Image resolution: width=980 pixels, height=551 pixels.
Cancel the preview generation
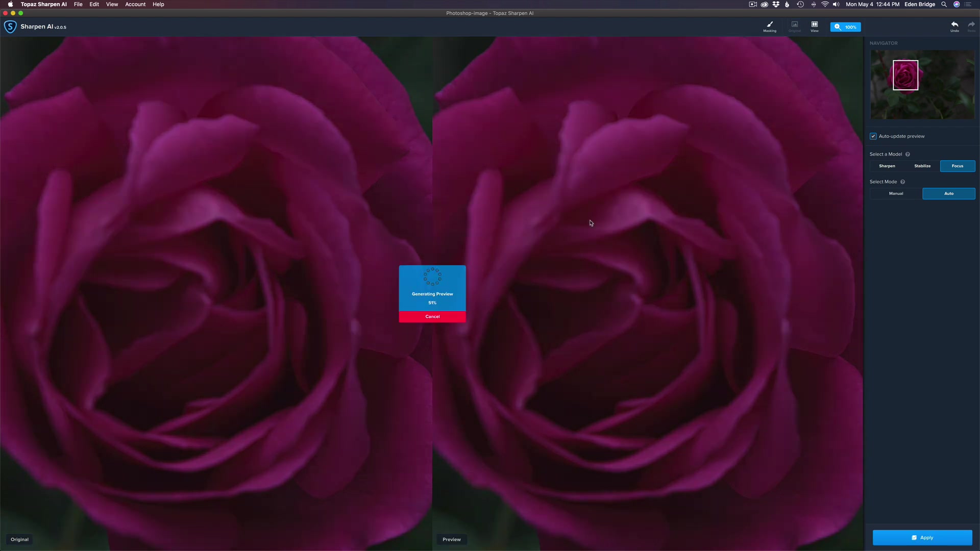[x=432, y=317]
